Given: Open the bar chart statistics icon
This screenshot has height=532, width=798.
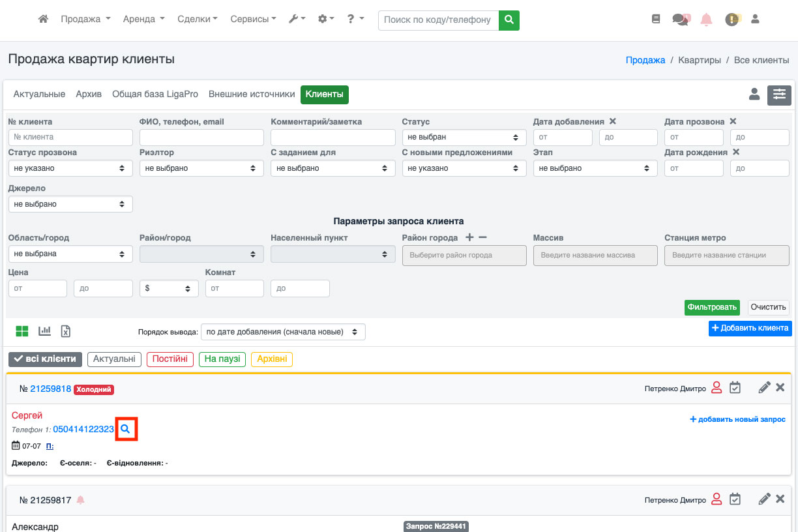Looking at the screenshot, I should click(x=44, y=331).
